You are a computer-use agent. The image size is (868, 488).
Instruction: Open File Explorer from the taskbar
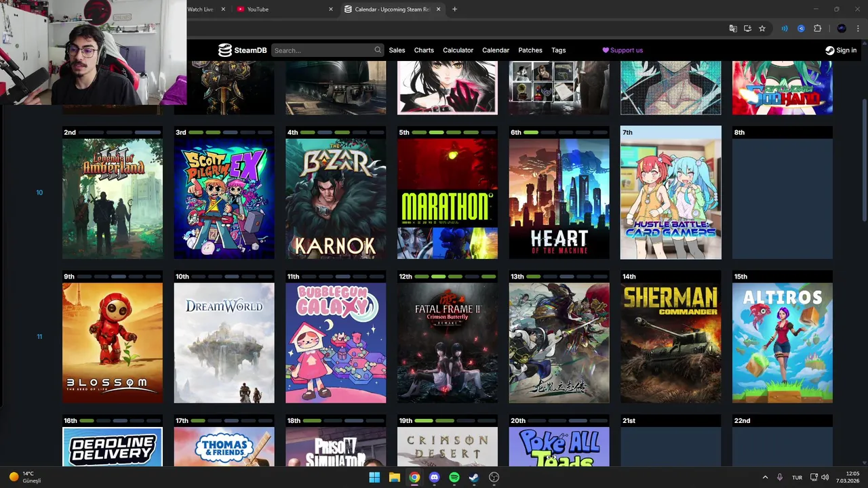tap(394, 477)
